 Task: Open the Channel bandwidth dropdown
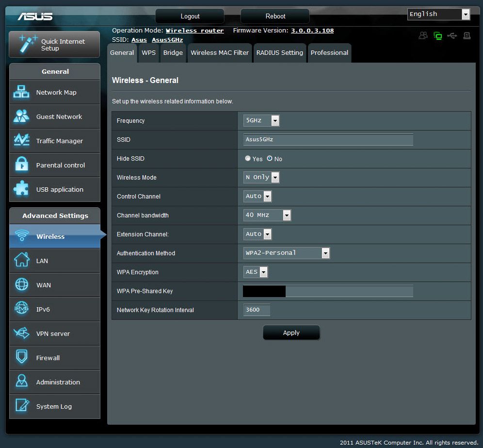[x=267, y=216]
